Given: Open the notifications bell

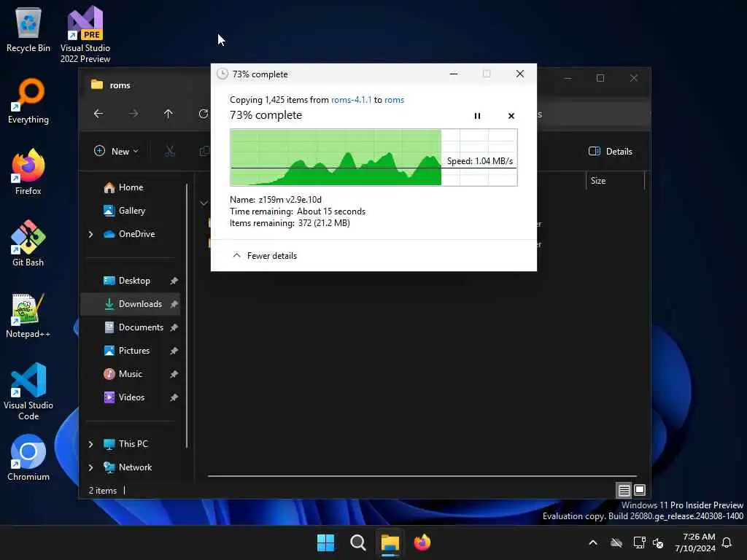Looking at the screenshot, I should (x=727, y=542).
